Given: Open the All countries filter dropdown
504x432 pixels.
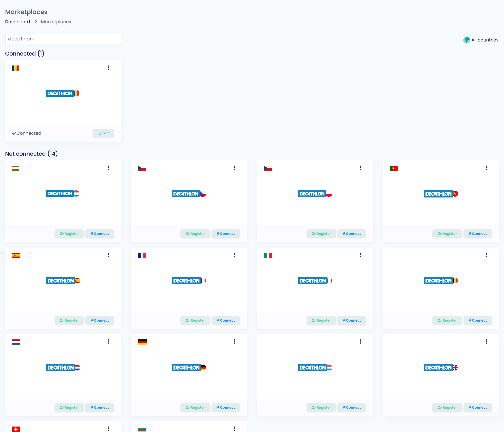Looking at the screenshot, I should click(481, 40).
